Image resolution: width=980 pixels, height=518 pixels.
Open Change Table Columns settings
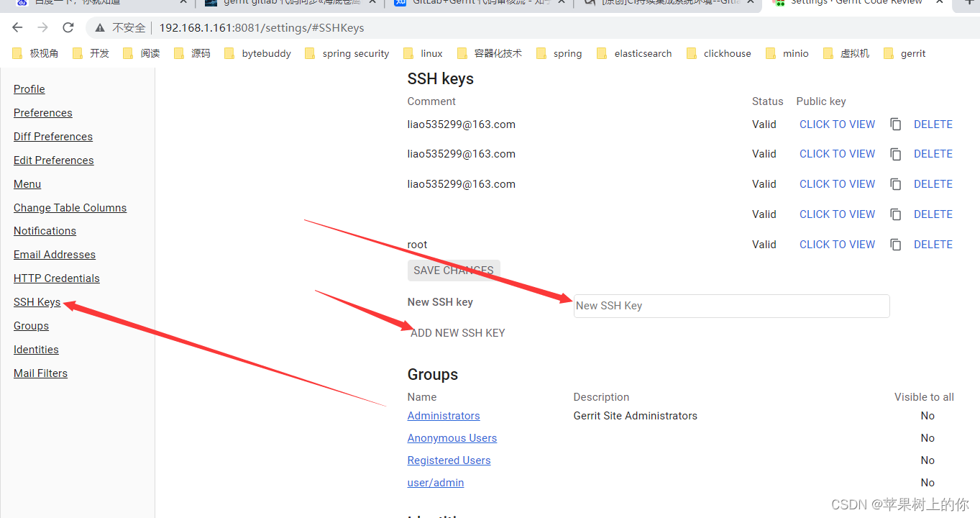point(70,208)
